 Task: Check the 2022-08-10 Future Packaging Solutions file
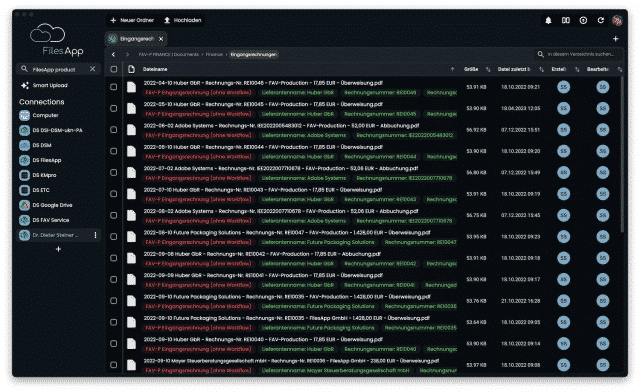tap(113, 237)
